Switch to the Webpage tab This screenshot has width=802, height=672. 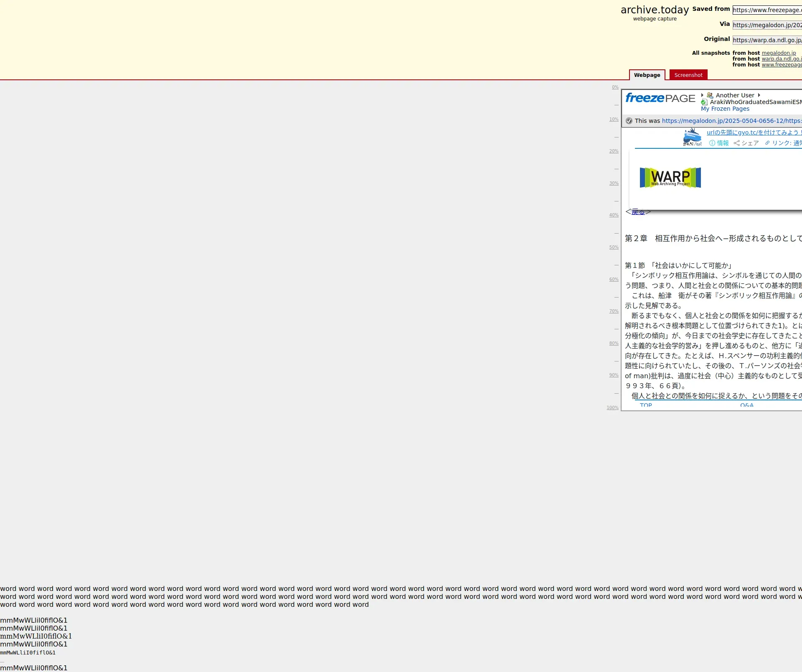tap(647, 75)
